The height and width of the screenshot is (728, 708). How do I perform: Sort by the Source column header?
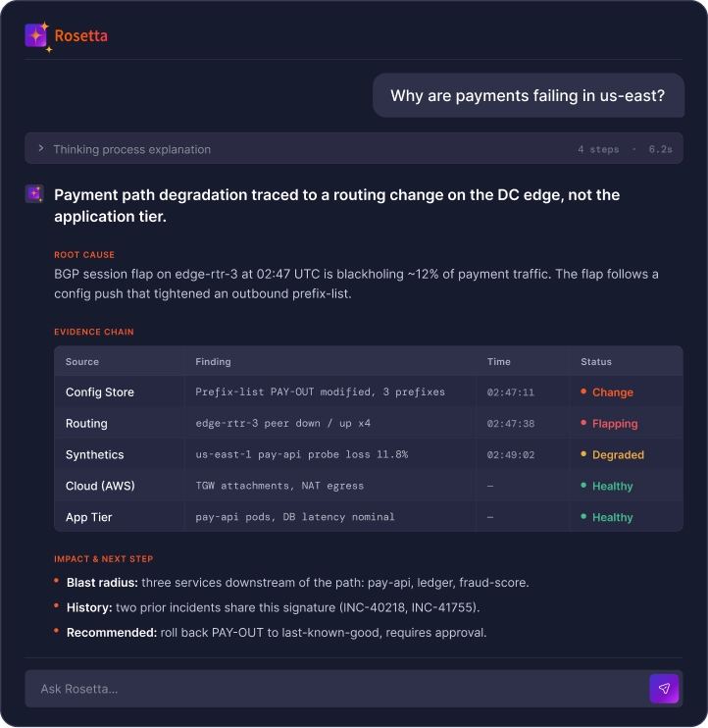point(82,362)
